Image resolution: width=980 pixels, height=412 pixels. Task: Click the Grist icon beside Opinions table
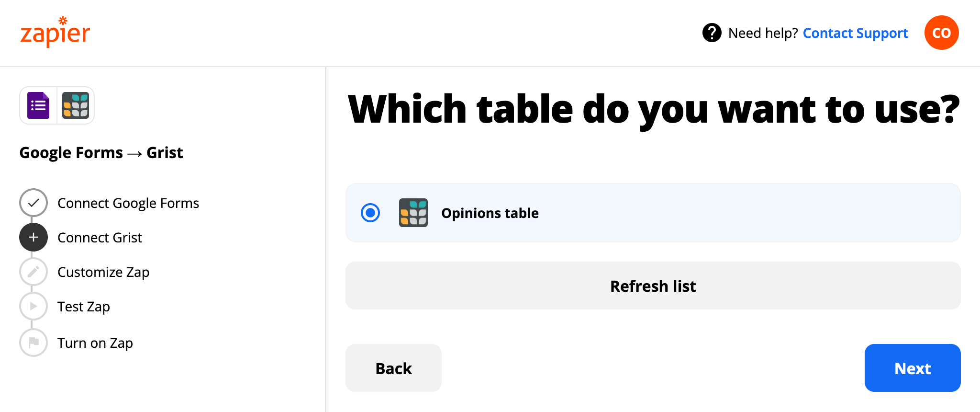(413, 213)
